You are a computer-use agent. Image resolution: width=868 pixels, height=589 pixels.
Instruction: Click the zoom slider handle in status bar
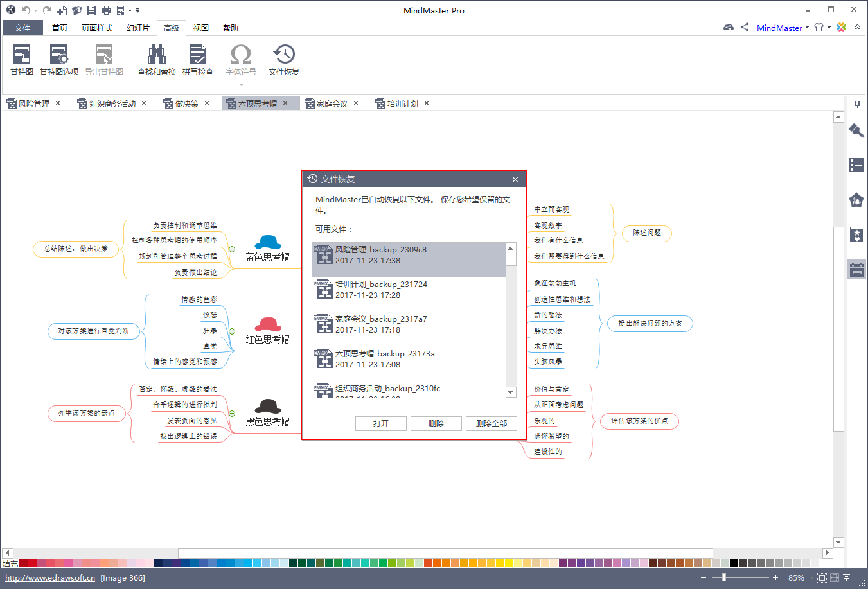click(724, 577)
